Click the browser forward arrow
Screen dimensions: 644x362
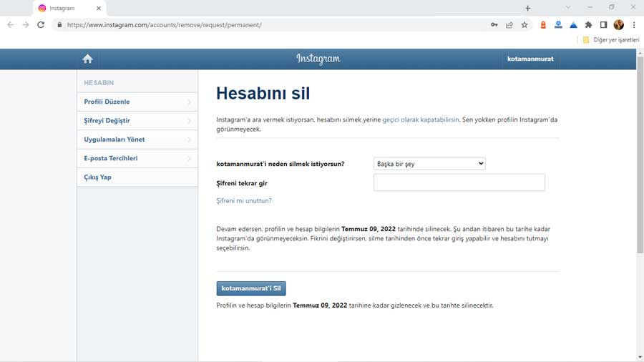(x=26, y=24)
